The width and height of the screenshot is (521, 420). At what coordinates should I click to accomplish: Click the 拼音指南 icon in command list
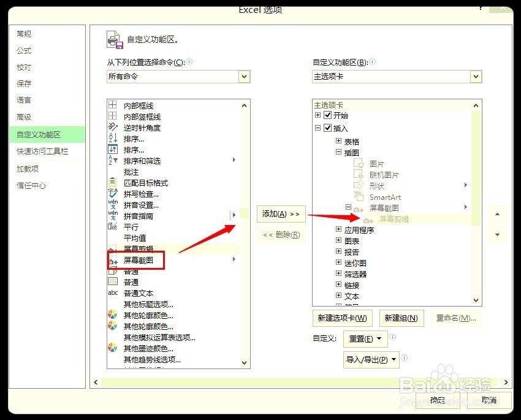(113, 216)
